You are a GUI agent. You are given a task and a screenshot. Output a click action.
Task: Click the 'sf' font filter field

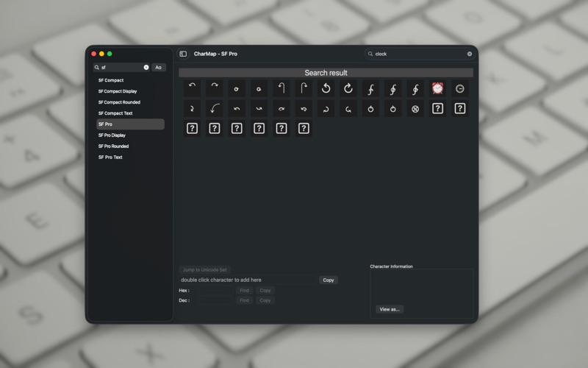pos(121,67)
